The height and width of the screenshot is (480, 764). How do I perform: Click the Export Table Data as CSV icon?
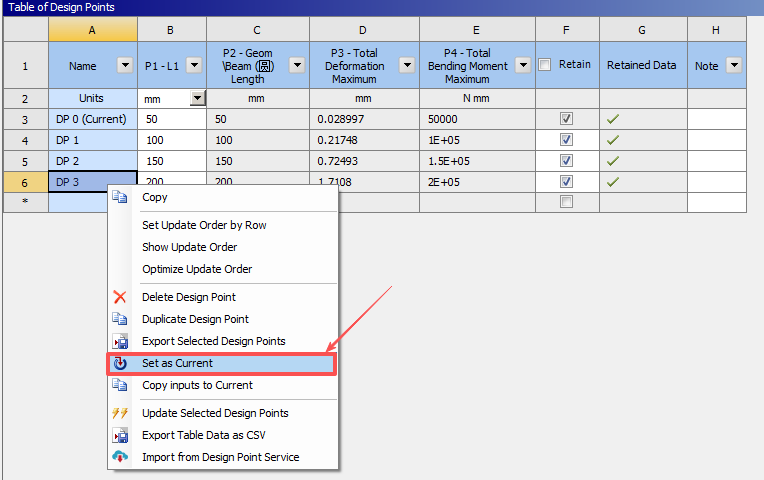click(120, 435)
